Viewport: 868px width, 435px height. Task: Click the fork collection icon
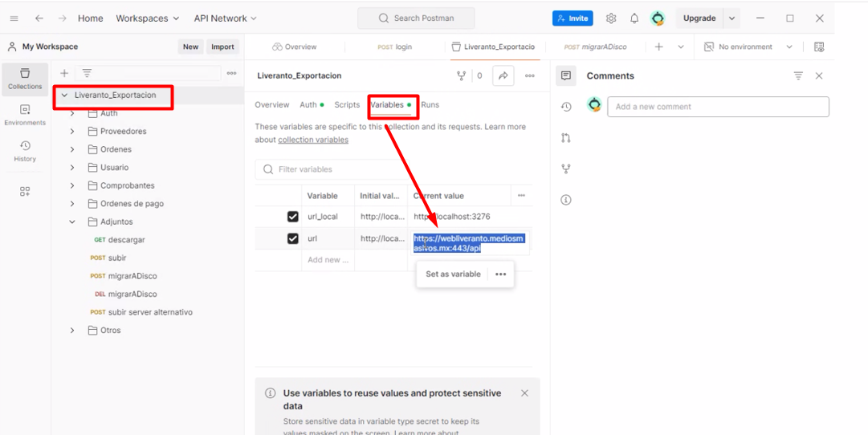coord(461,75)
